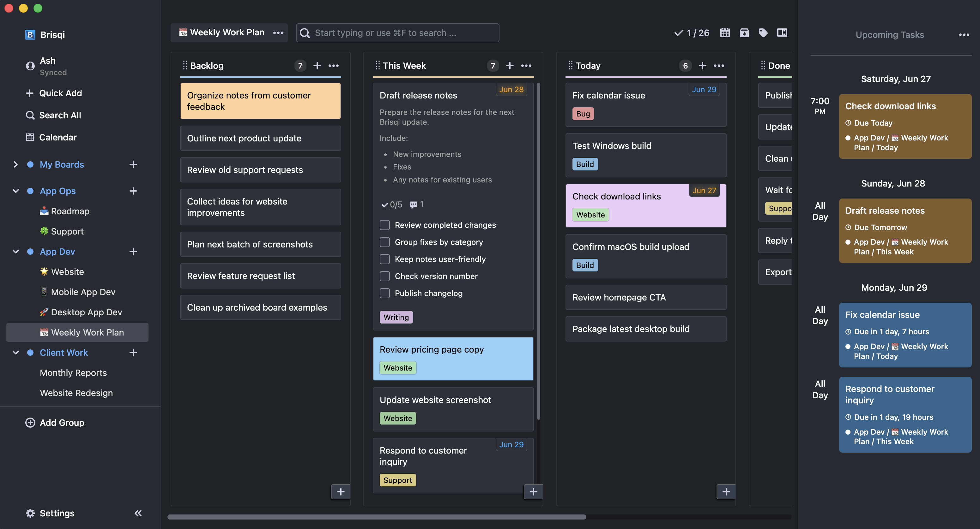Open Backlog list options ellipsis
The height and width of the screenshot is (529, 980).
pyautogui.click(x=334, y=66)
